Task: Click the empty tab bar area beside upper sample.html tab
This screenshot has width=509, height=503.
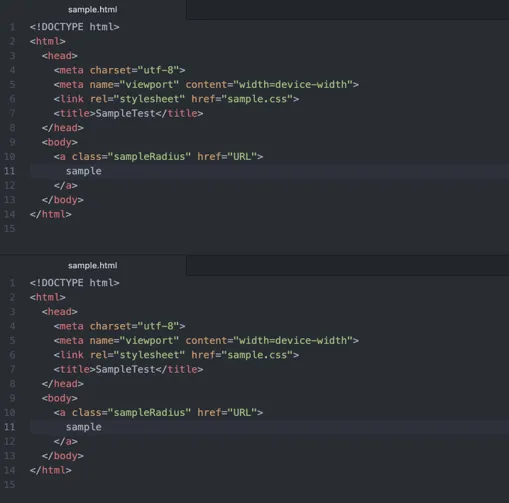Action: 347,10
